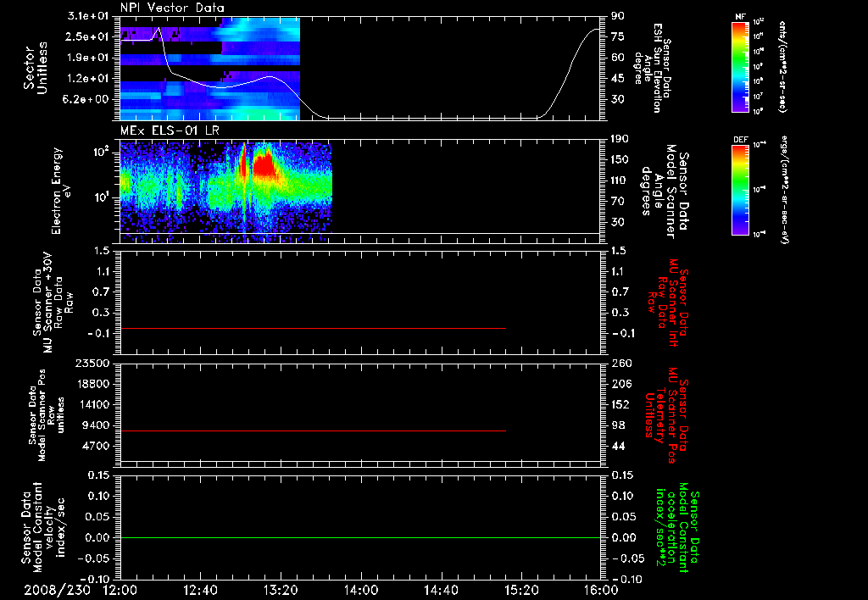Click the MEx ELS-01 LR panel title
This screenshot has width=868, height=600.
170,131
